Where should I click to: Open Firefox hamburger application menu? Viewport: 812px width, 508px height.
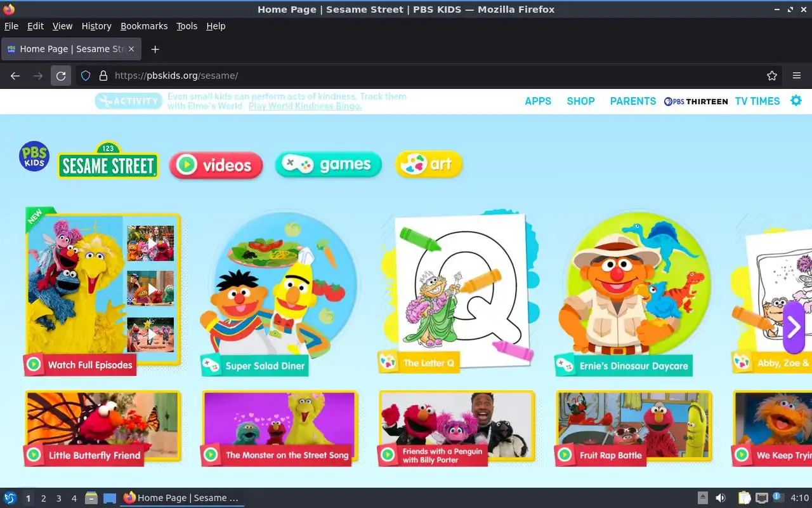click(x=797, y=76)
